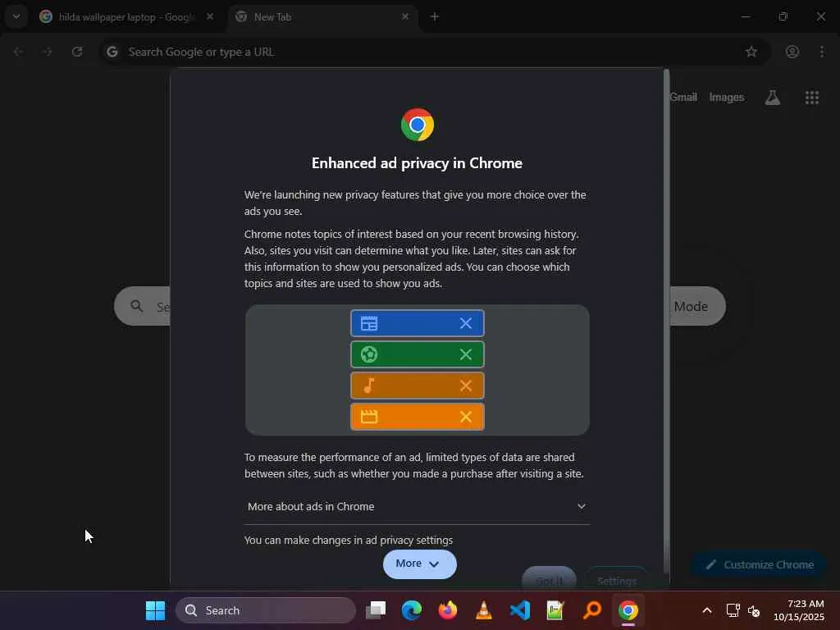Viewport: 840px width, 630px height.
Task: Click the dialog's vertical scrollbar
Action: click(x=666, y=322)
